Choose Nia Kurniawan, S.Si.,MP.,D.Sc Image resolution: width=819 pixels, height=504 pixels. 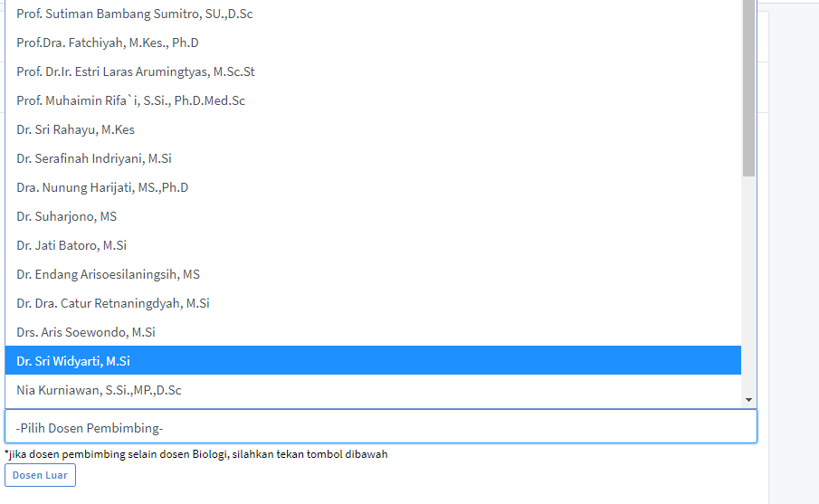99,390
